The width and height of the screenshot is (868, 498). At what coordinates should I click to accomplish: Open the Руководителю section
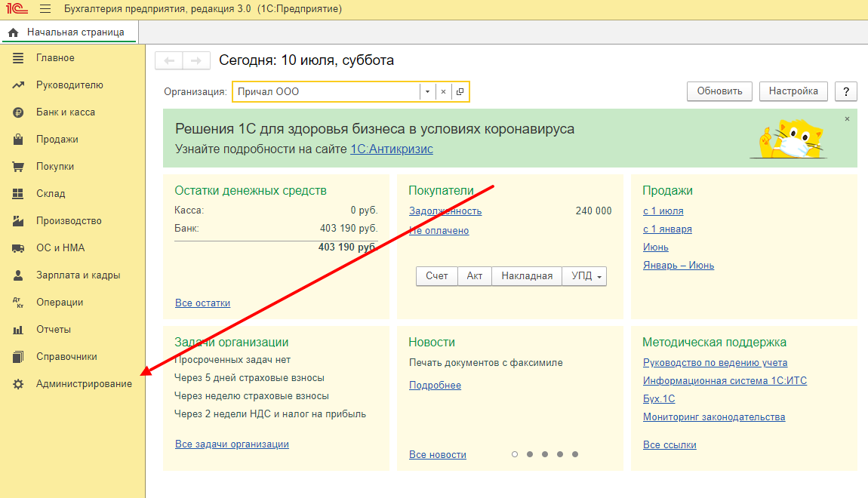coord(69,85)
